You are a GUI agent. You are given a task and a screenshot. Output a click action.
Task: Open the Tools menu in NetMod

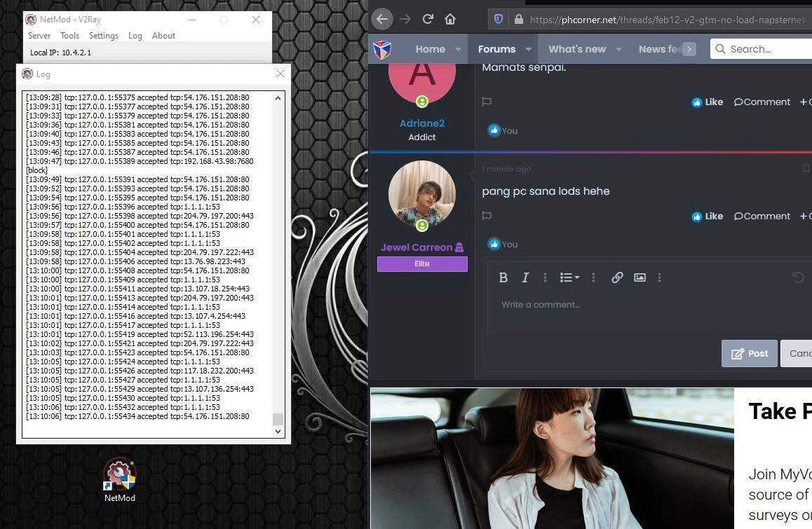(x=69, y=36)
